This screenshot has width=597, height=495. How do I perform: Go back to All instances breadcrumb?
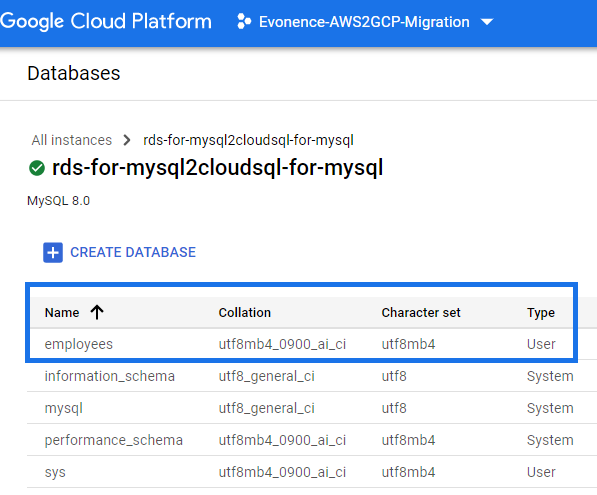click(72, 140)
